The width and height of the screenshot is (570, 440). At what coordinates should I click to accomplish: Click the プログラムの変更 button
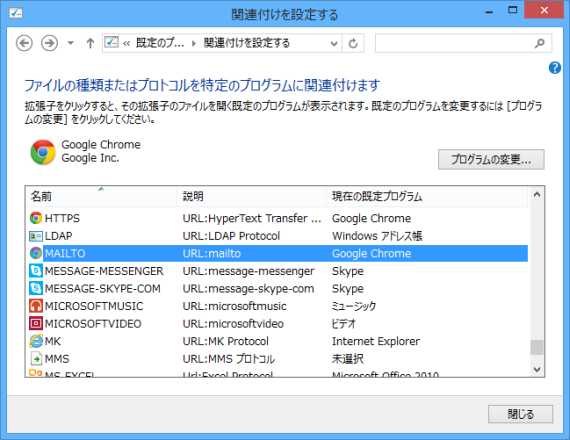pyautogui.click(x=491, y=159)
